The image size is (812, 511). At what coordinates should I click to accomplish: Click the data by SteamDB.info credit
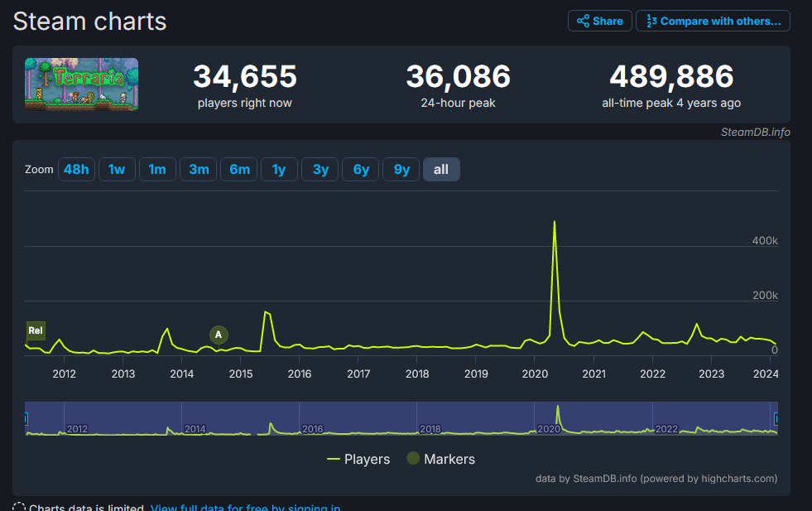click(x=656, y=479)
